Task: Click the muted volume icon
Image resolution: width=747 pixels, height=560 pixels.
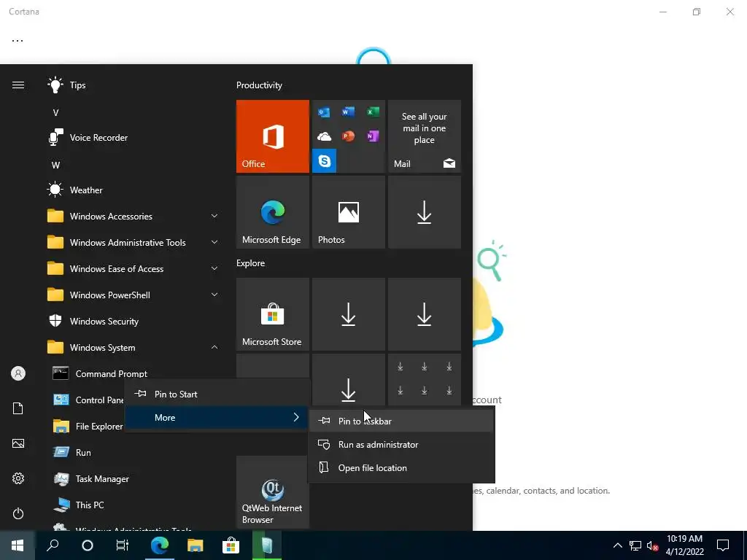Action: coord(653,545)
